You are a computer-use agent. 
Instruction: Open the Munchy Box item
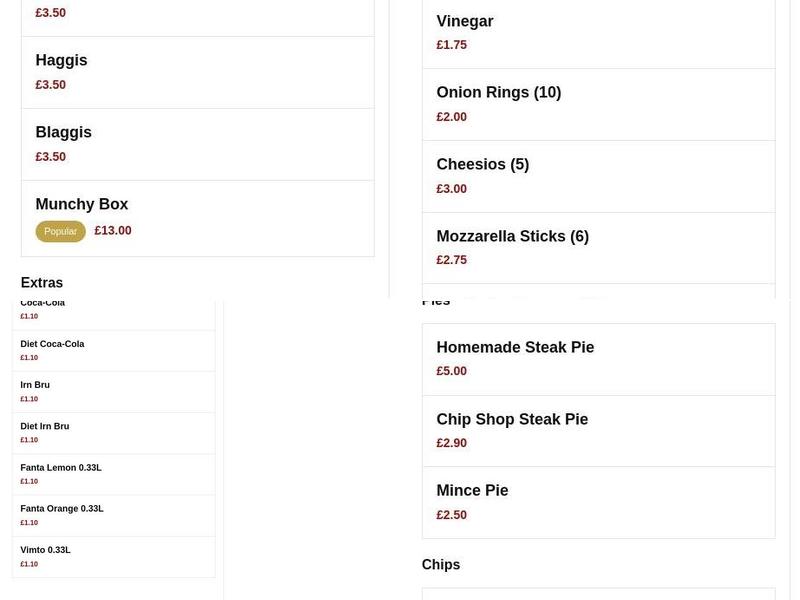click(81, 204)
